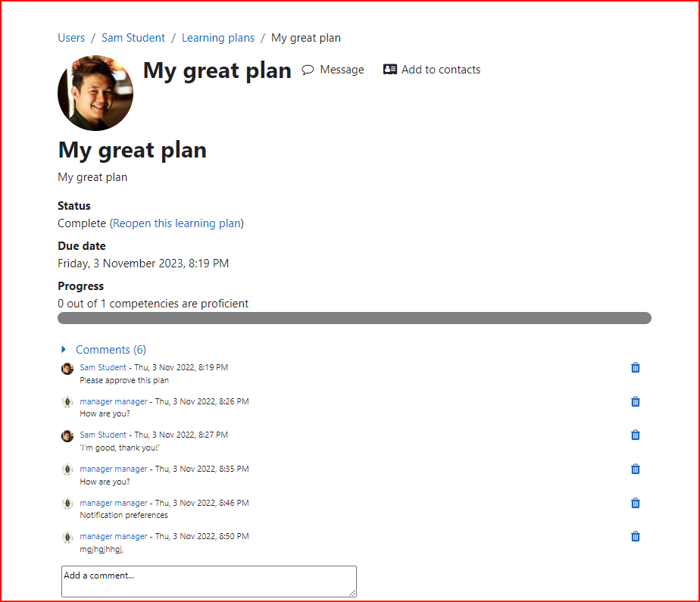The image size is (700, 602).
Task: Click 'How are you?' under 8:35 PM comment
Action: (105, 482)
